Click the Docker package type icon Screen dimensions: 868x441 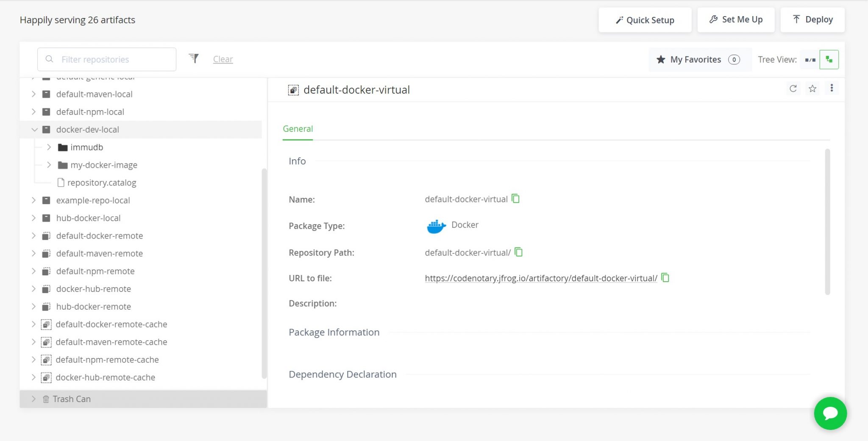click(x=436, y=225)
